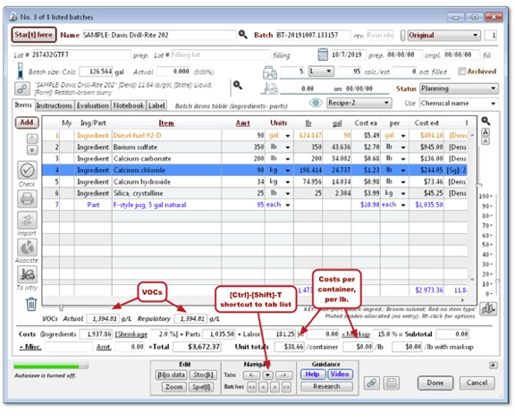Click the move row down arrow button
Image resolution: width=515 pixels, height=420 pixels.
pyautogui.click(x=32, y=150)
